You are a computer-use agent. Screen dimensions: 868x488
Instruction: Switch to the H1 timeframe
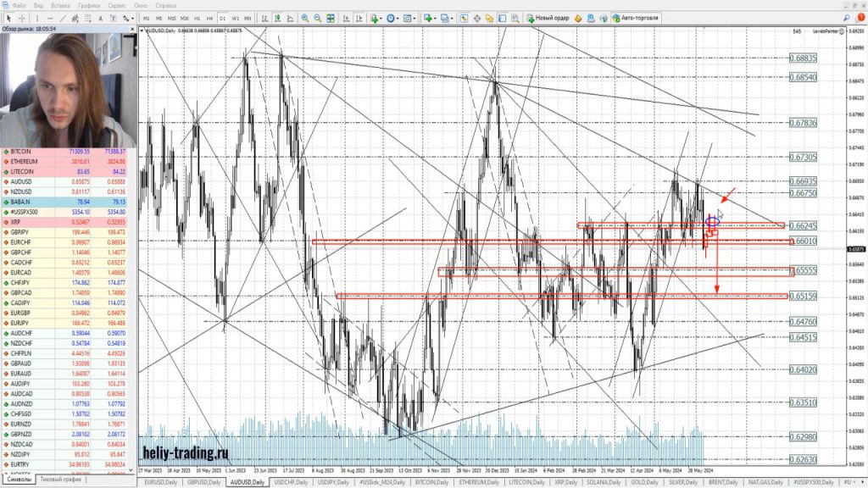pyautogui.click(x=197, y=17)
